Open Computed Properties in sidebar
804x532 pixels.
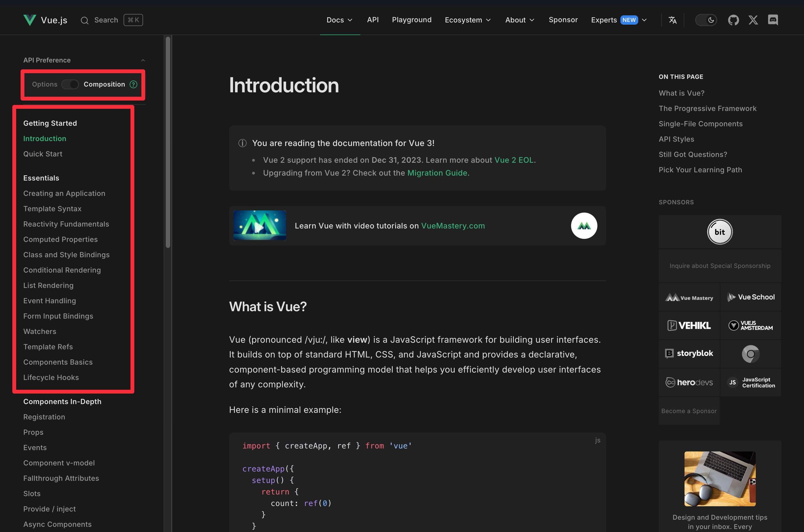[x=60, y=239]
